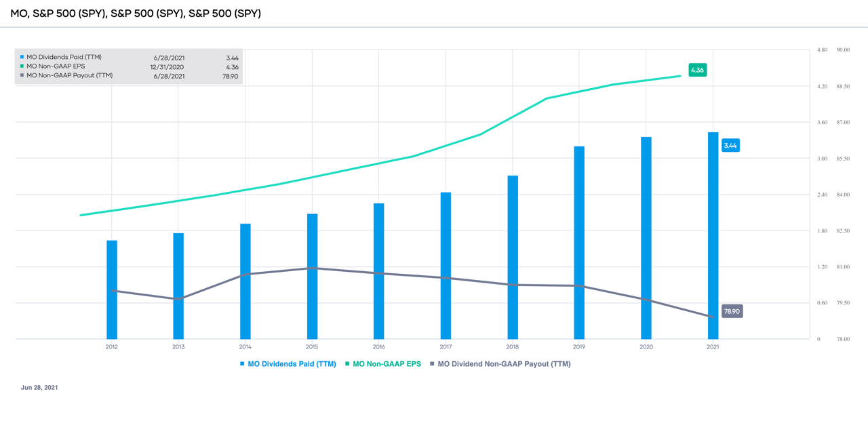The height and width of the screenshot is (423, 868).
Task: Select the 2015 dividends bar
Action: [x=312, y=277]
